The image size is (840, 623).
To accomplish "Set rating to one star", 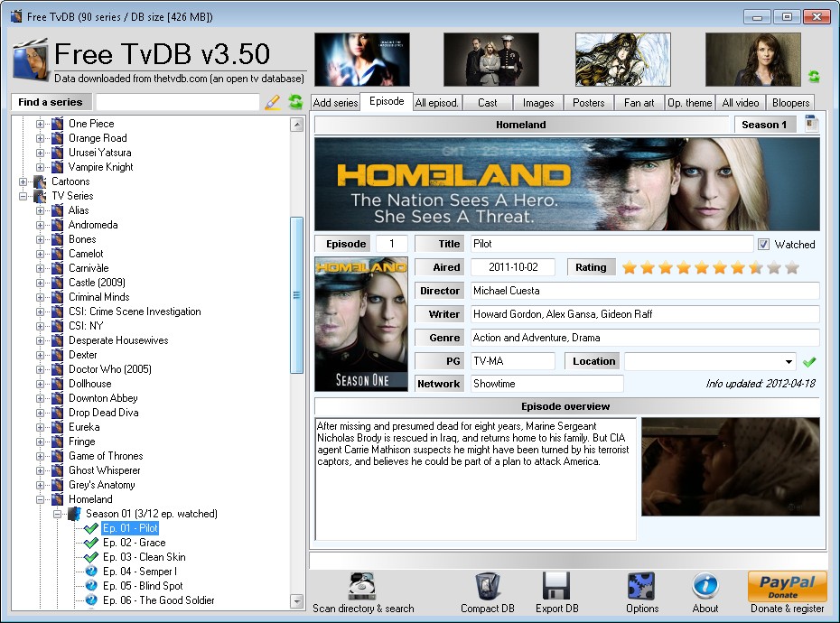I will [630, 267].
